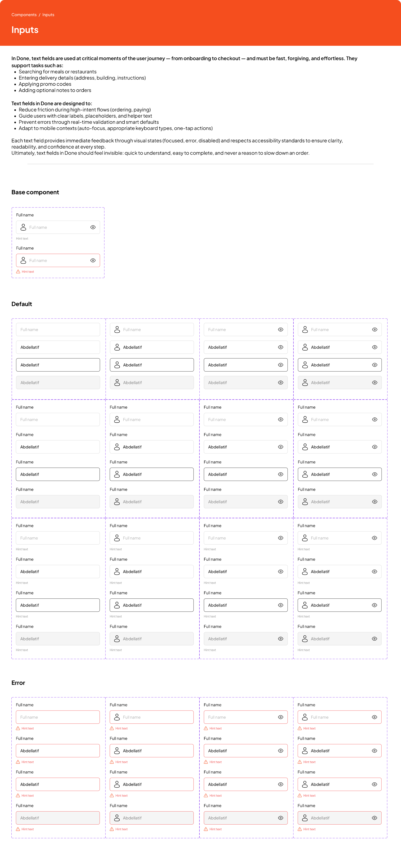The height and width of the screenshot is (868, 401).
Task: Click the Base component section heading
Action: click(x=35, y=192)
